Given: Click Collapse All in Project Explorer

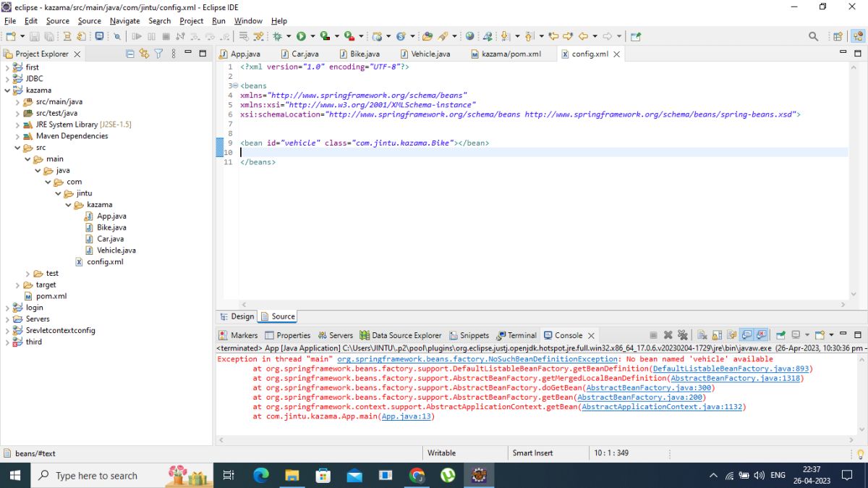Looking at the screenshot, I should click(130, 54).
